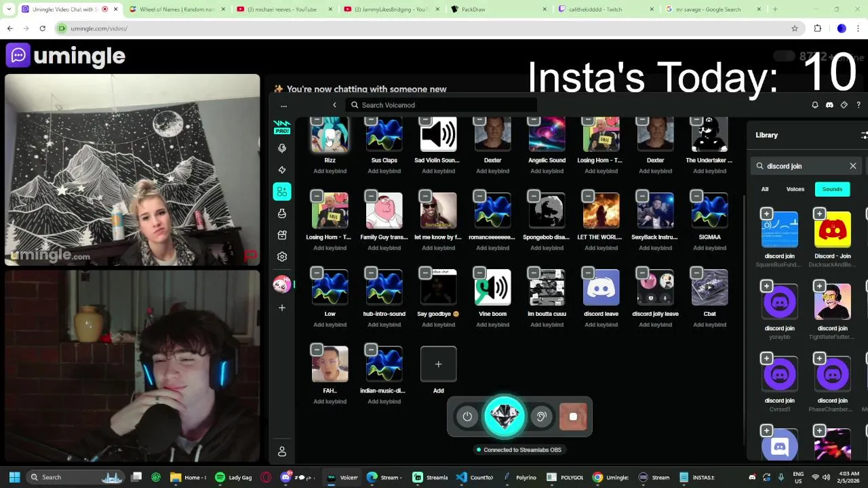Switch library filter to Voices

[x=795, y=189]
